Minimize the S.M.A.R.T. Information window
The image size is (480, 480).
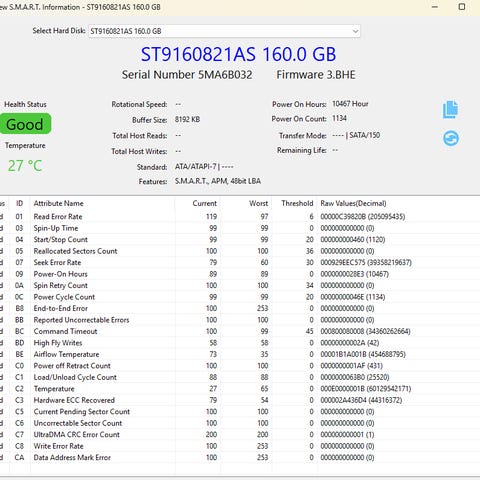pos(435,7)
